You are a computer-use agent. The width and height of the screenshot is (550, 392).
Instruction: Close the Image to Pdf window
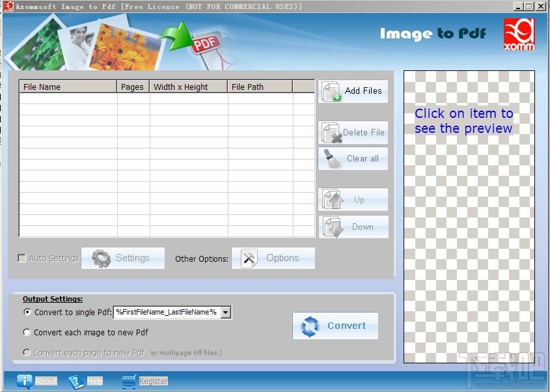[542, 7]
